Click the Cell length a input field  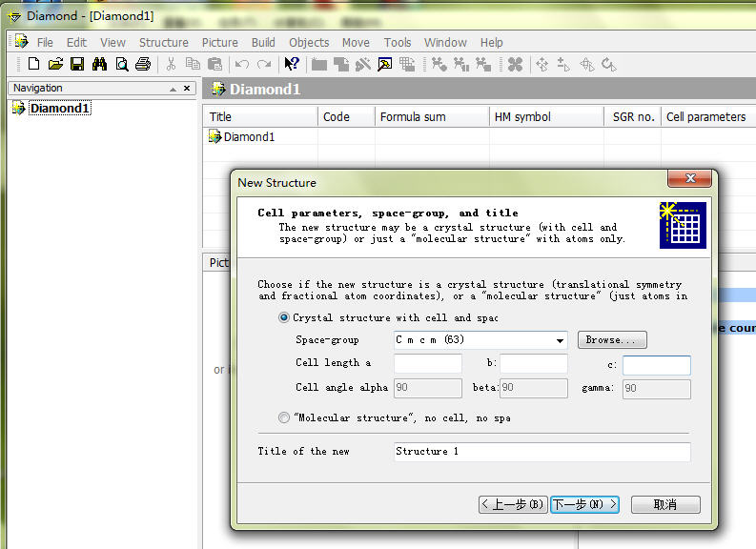point(428,364)
